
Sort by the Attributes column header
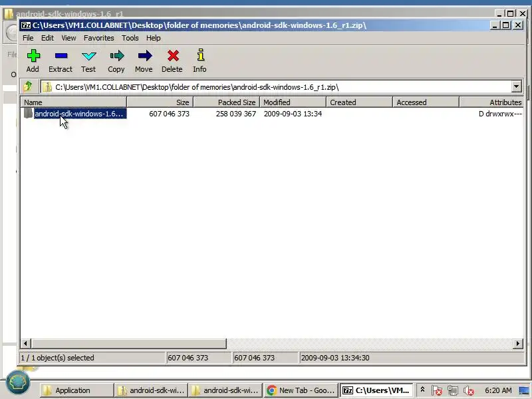click(x=491, y=102)
